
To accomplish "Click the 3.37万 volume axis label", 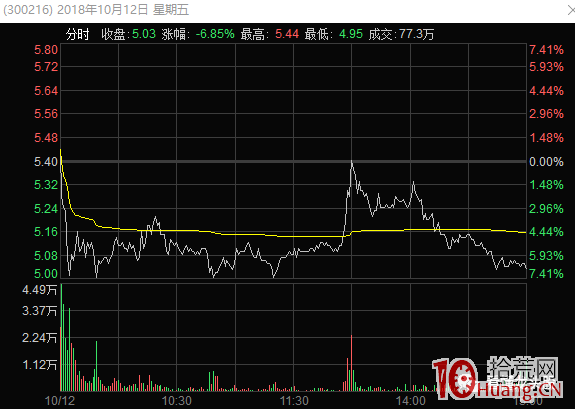I will [x=40, y=311].
